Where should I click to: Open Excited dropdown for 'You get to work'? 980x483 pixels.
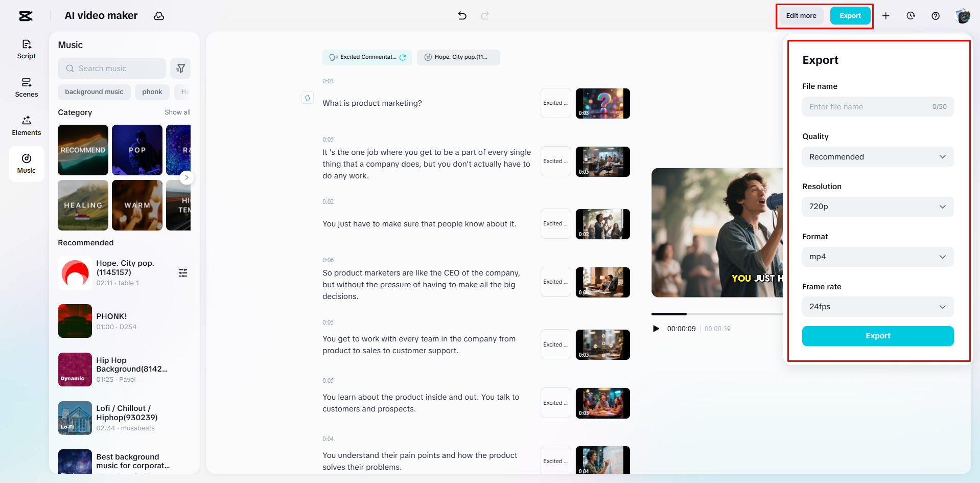point(555,344)
